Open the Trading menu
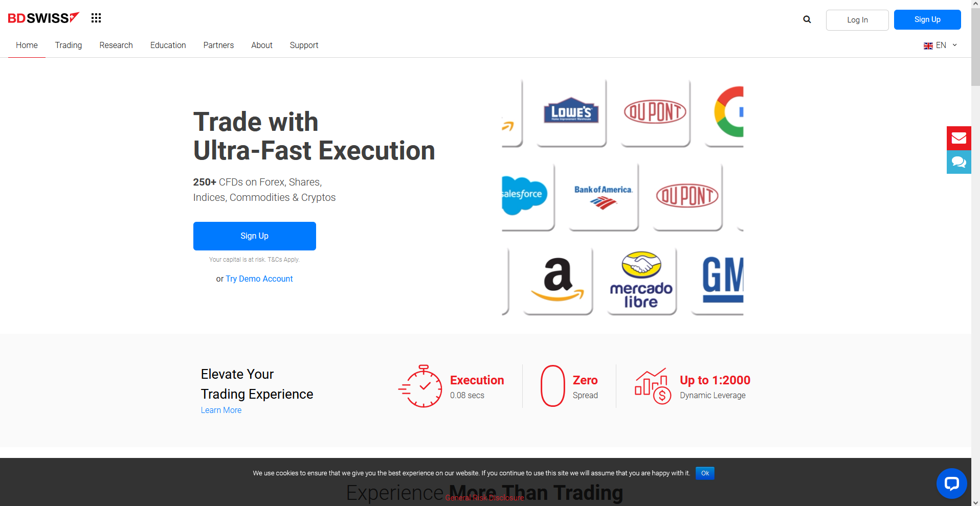 69,45
